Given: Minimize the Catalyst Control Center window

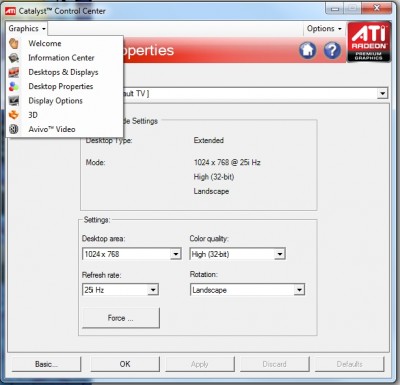Looking at the screenshot, I should [x=335, y=9].
